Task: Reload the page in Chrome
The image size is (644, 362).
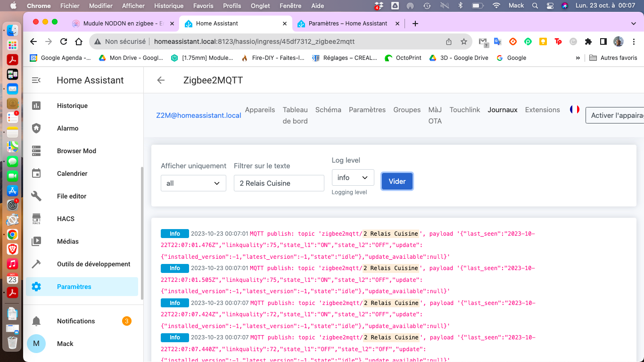Action: point(63,41)
